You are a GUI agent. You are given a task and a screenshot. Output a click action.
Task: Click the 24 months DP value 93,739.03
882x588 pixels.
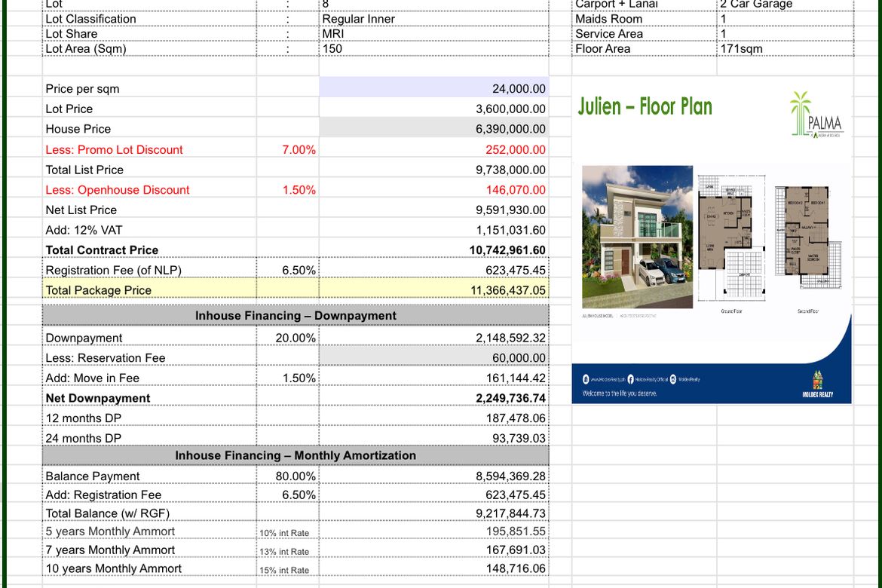[x=519, y=438]
